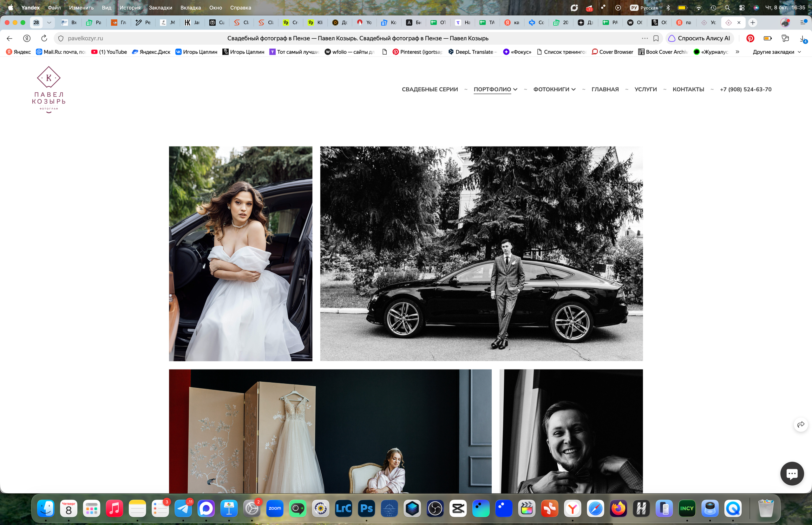Open Finder from the dock
This screenshot has height=525, width=812.
point(46,509)
